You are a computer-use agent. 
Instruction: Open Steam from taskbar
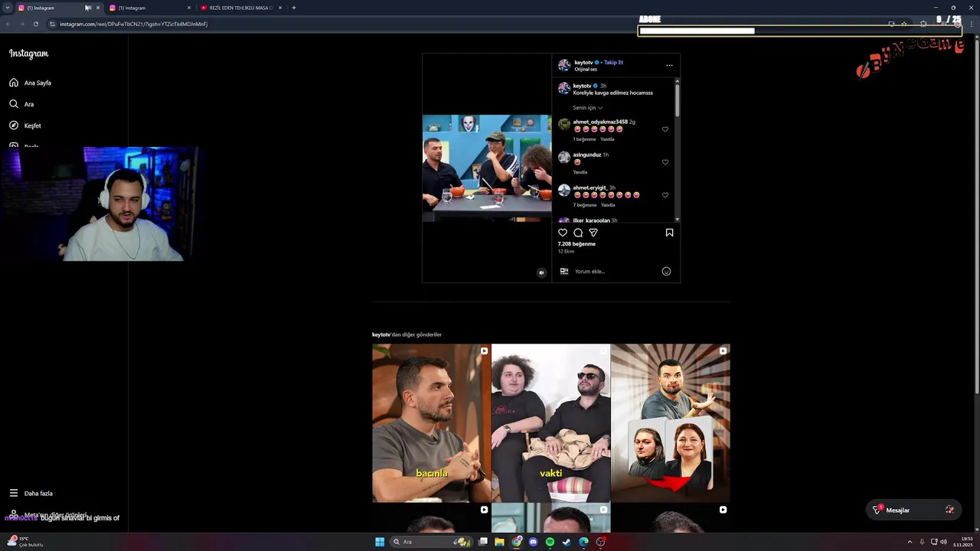[567, 542]
